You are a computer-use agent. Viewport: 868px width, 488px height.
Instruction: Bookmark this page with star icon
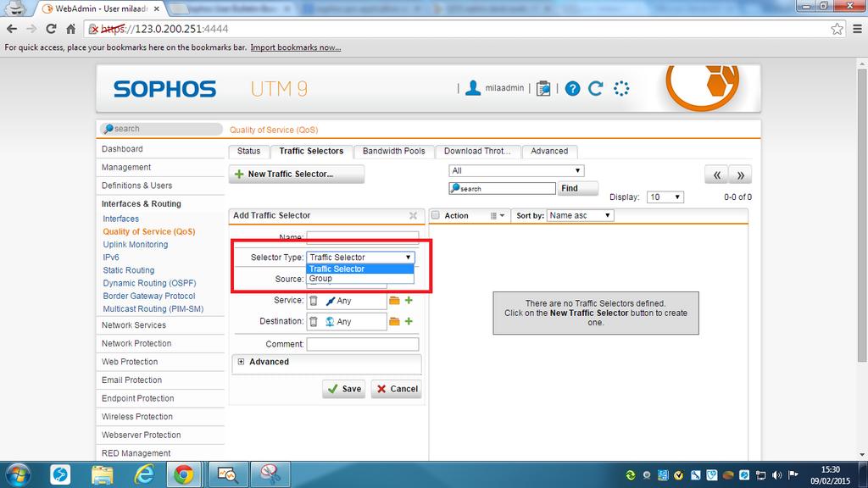pyautogui.click(x=837, y=29)
